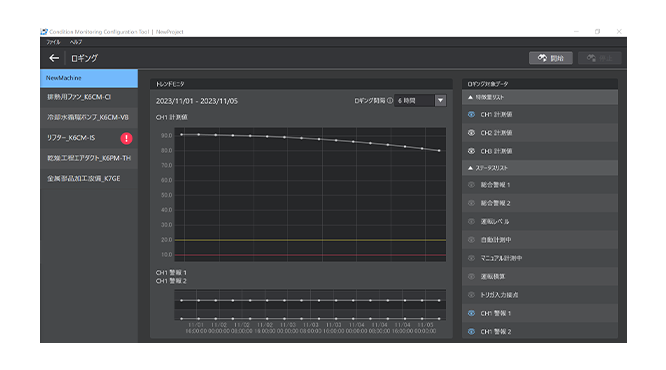Screen dimensions: 666x370
Task: Click the red alert icon on リフター_K6CM-IS
Action: [x=126, y=138]
